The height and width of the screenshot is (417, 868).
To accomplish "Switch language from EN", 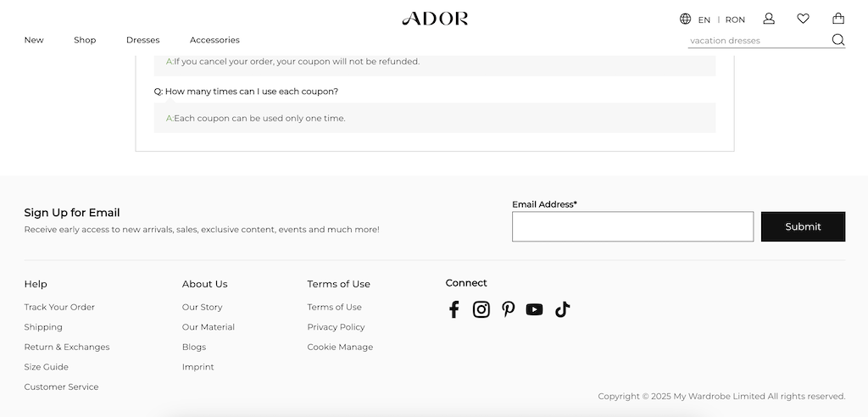I will (x=704, y=20).
